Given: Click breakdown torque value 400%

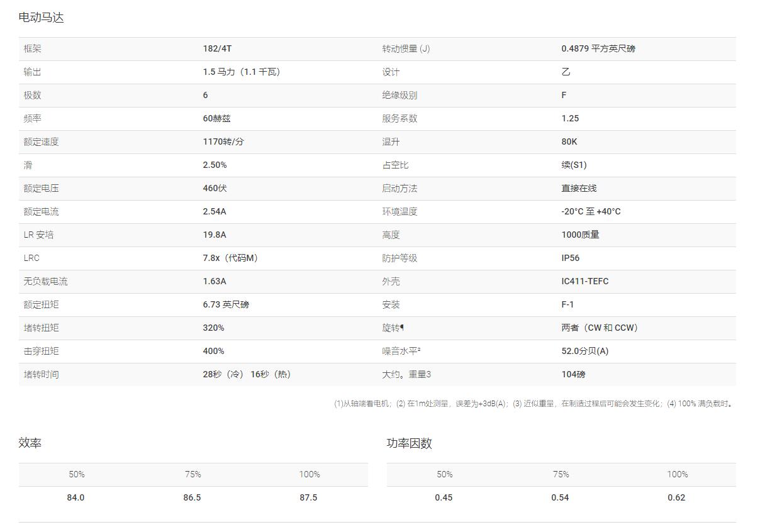Looking at the screenshot, I should [x=213, y=351].
